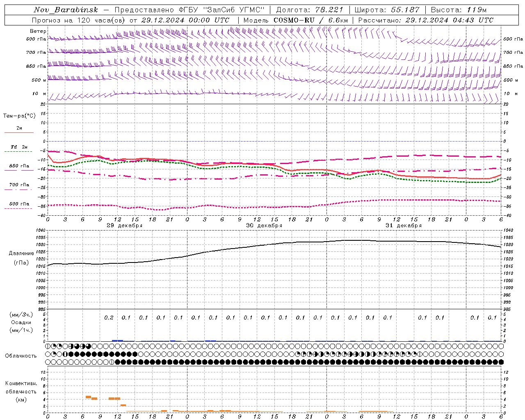525x420 pixels.
Task: Click the station name Nov_Barabinsk
Action: tap(66, 10)
